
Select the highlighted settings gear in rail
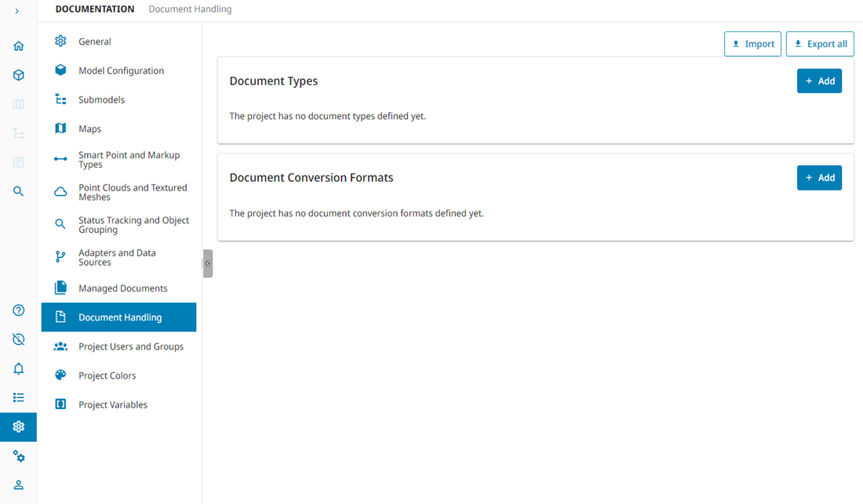click(18, 427)
